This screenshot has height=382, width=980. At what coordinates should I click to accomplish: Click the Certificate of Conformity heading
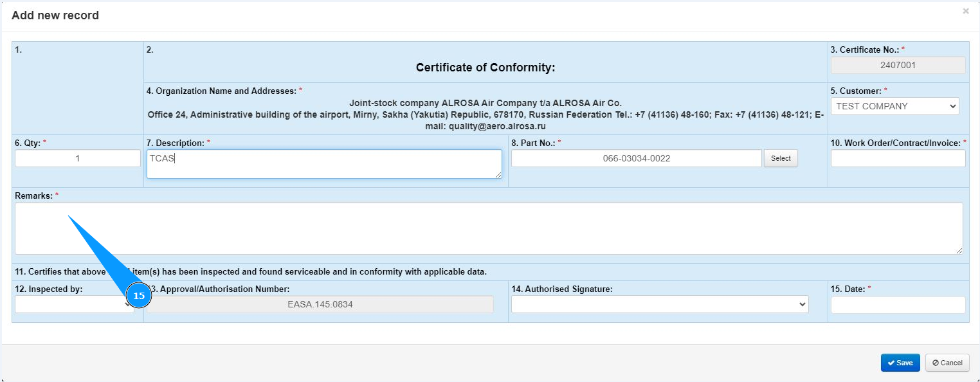485,68
